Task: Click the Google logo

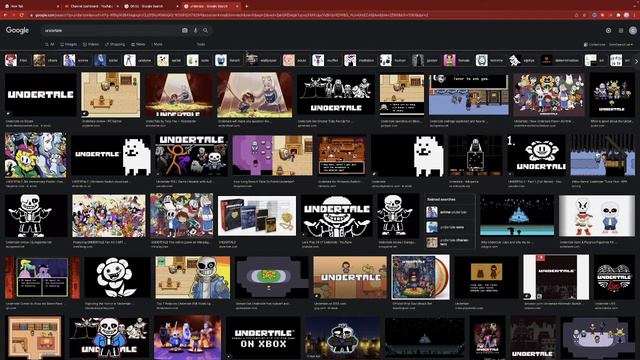Action: pyautogui.click(x=17, y=30)
